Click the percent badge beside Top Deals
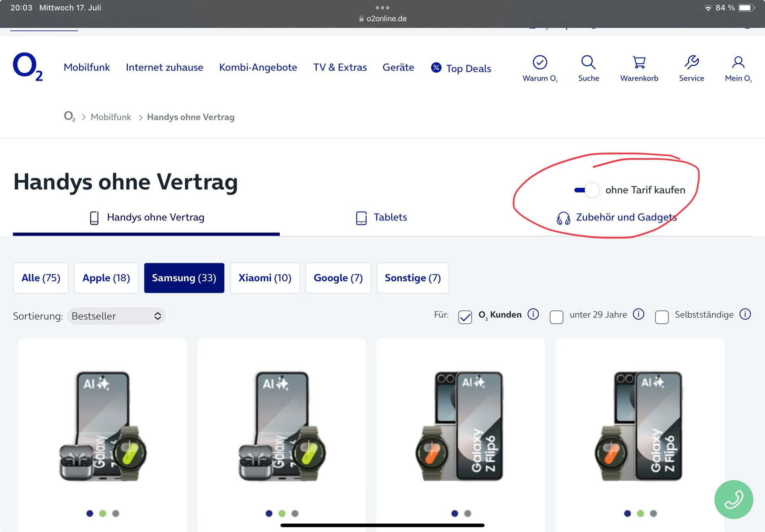The image size is (765, 532). pyautogui.click(x=436, y=68)
